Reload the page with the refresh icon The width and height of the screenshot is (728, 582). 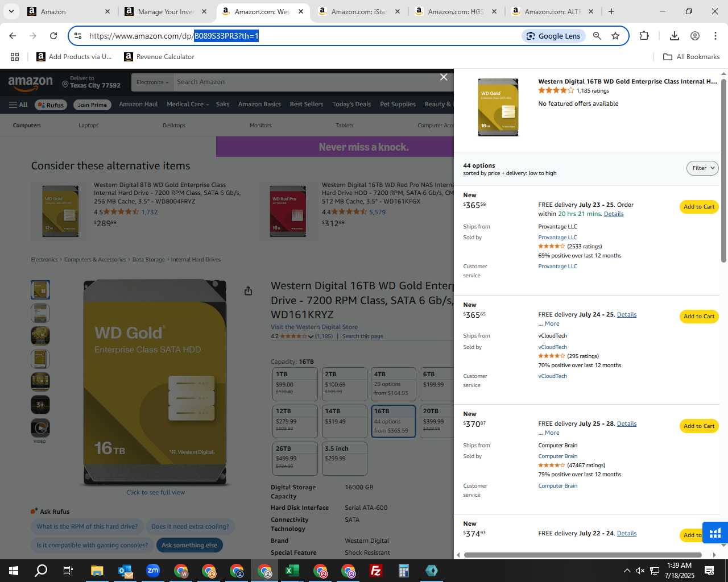pyautogui.click(x=53, y=36)
